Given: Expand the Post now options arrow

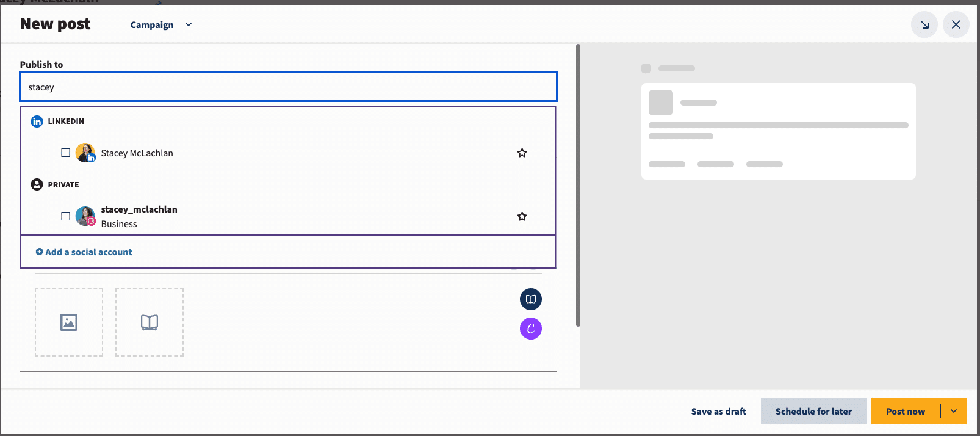Looking at the screenshot, I should click(x=954, y=411).
